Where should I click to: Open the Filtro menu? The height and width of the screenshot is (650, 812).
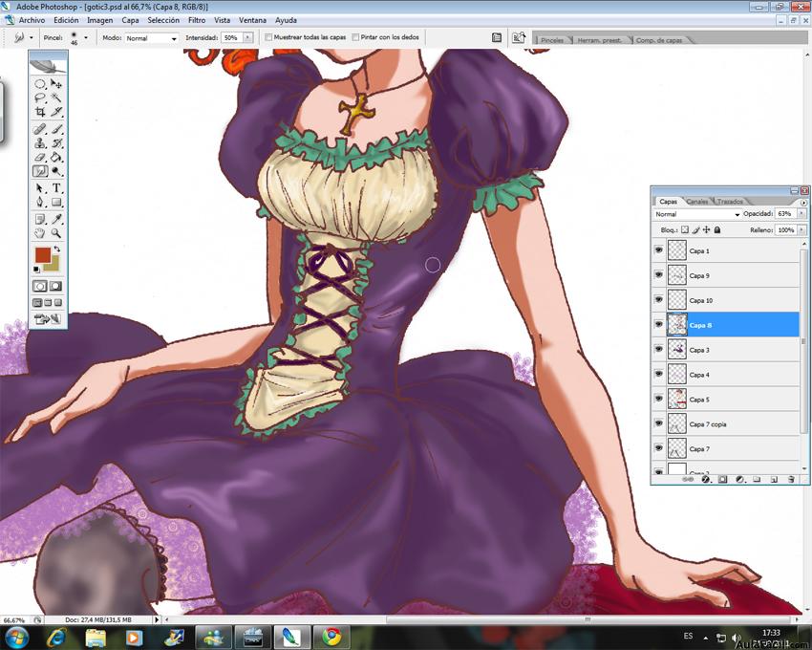coord(197,20)
